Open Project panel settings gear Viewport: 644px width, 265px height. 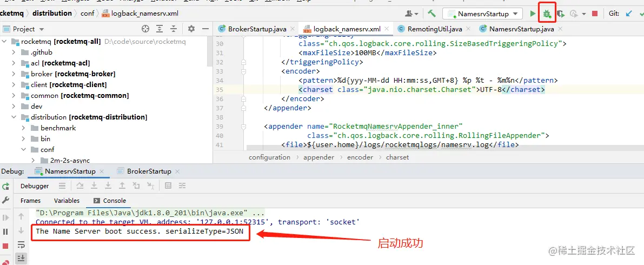tap(191, 29)
